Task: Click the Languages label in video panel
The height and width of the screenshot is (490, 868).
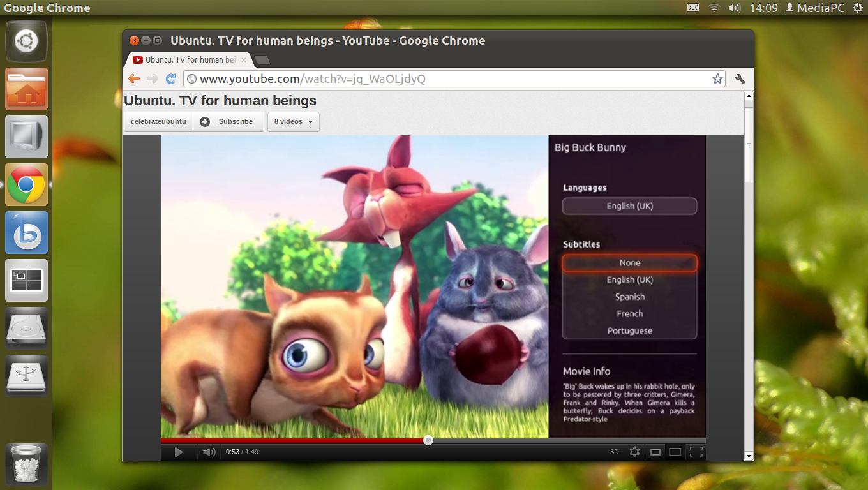Action: (585, 188)
